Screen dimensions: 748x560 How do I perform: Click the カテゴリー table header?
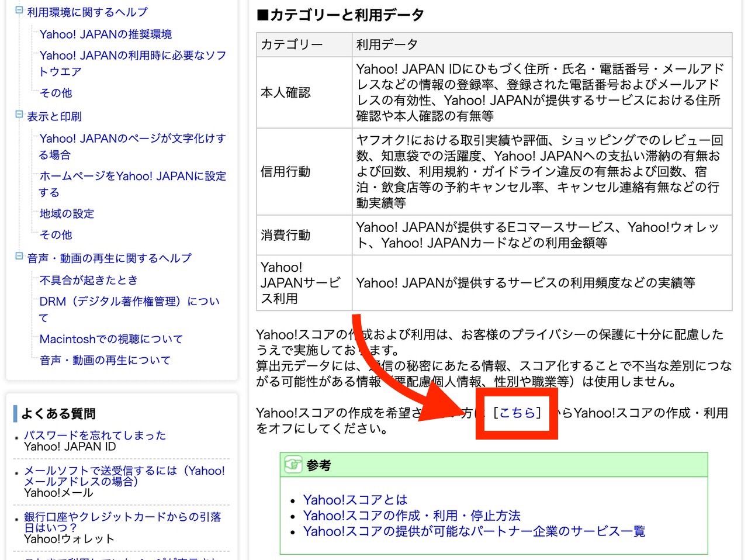pyautogui.click(x=304, y=44)
